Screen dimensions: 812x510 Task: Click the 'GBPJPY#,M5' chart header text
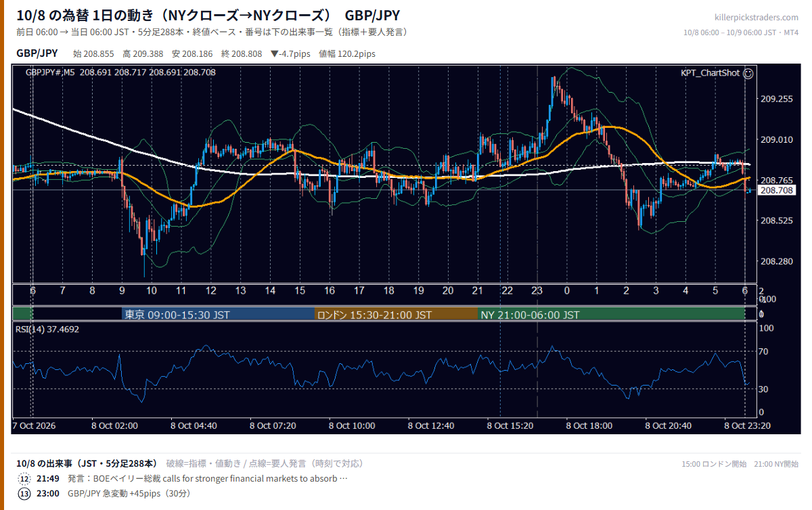point(51,72)
